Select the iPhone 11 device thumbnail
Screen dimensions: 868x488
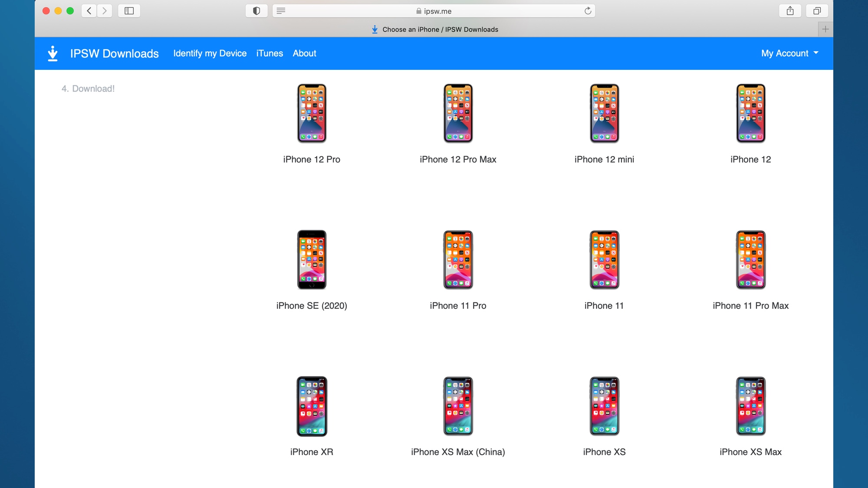[604, 259]
